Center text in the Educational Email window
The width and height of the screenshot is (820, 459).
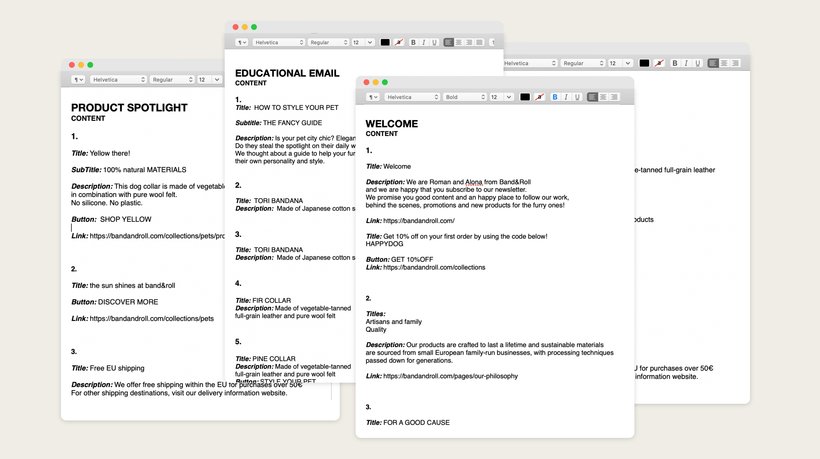pos(459,42)
